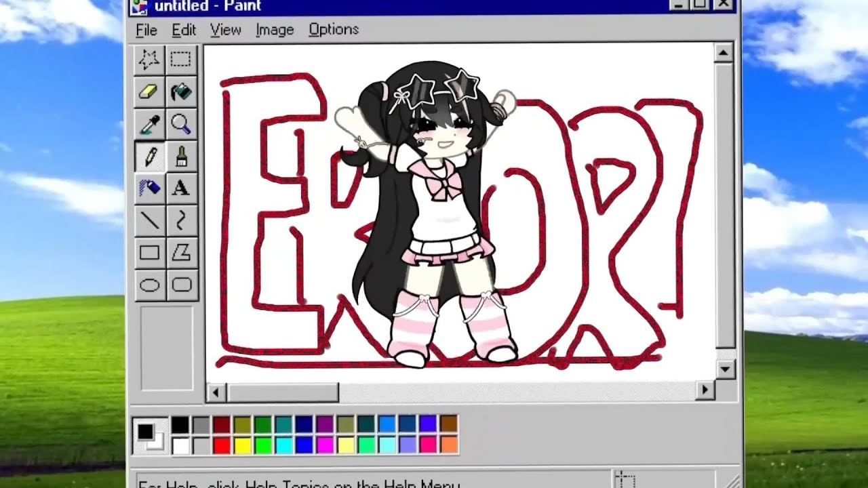Switch to the Brush tool
The height and width of the screenshot is (488, 868).
(x=181, y=156)
